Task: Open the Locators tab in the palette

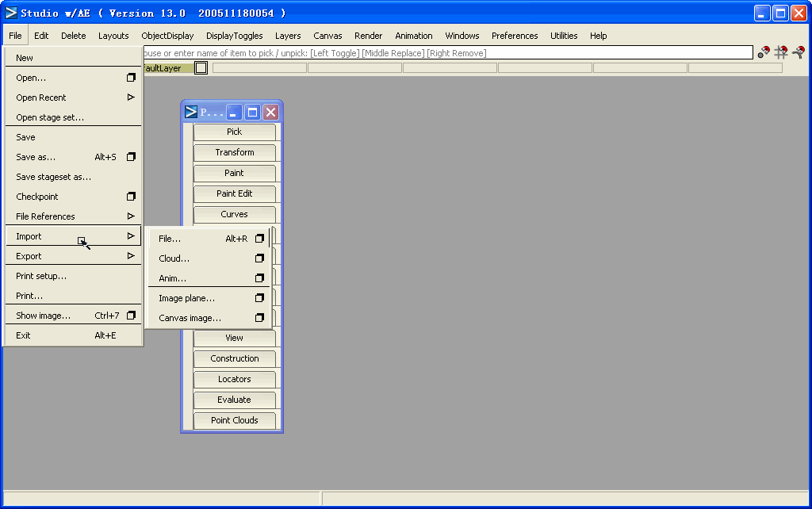Action: 235,379
